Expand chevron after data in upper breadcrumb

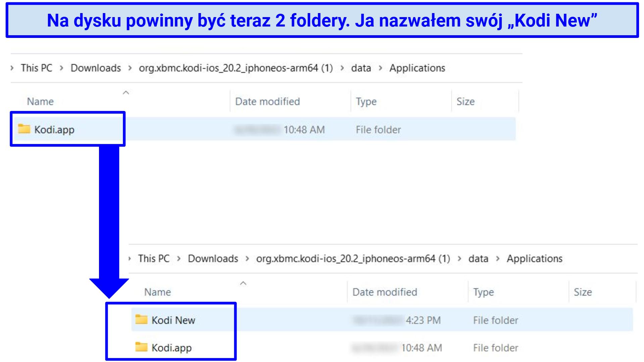click(380, 68)
